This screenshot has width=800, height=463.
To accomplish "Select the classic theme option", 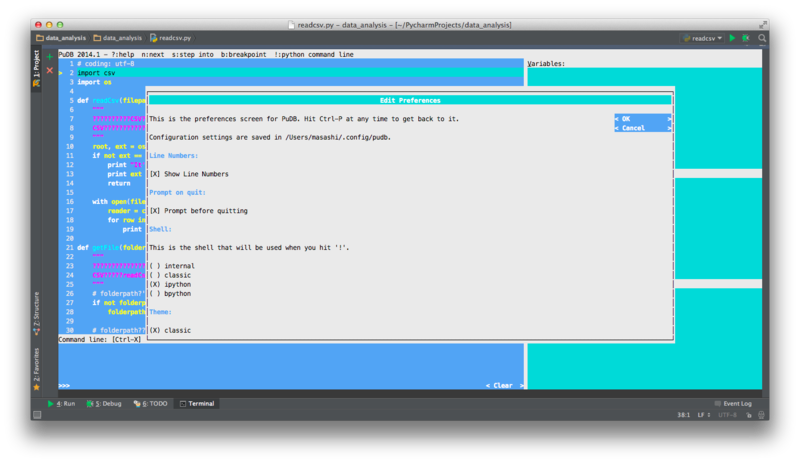I will tap(170, 330).
